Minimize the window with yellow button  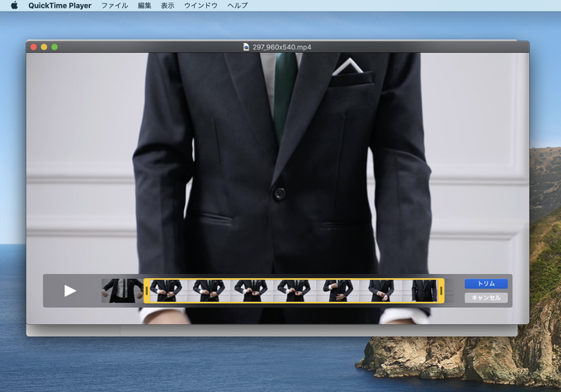point(44,47)
